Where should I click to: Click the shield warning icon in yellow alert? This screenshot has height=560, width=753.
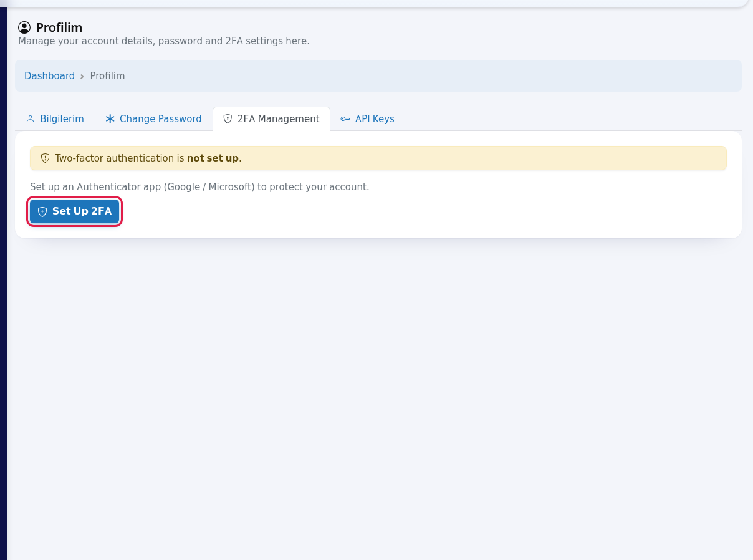tap(45, 158)
